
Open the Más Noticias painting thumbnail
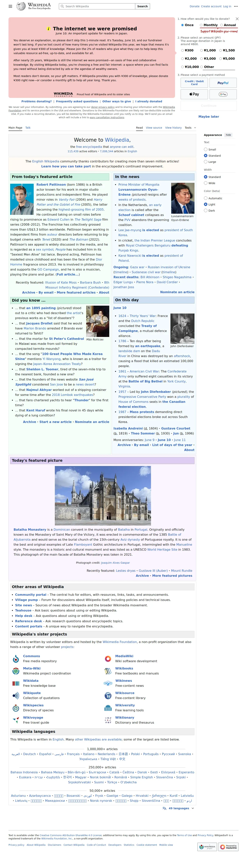coord(98,321)
